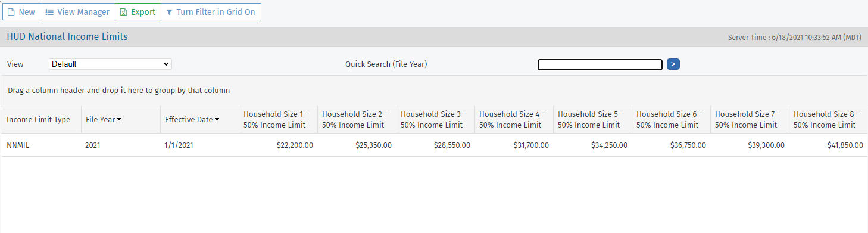Click the group-by column drop area text
The width and height of the screenshot is (868, 233).
(118, 91)
